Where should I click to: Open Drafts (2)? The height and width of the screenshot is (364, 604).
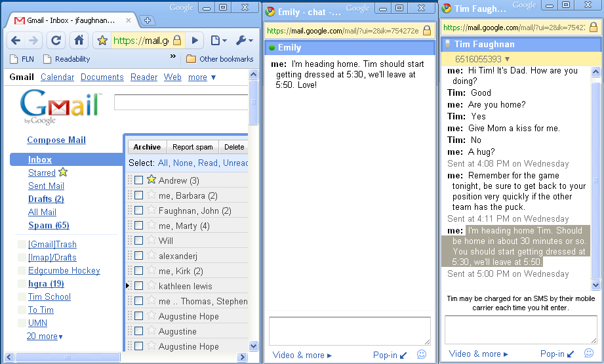pos(46,199)
